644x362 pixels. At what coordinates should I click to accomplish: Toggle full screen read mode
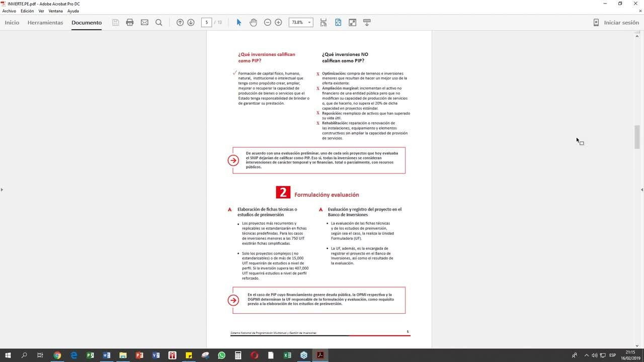(353, 23)
